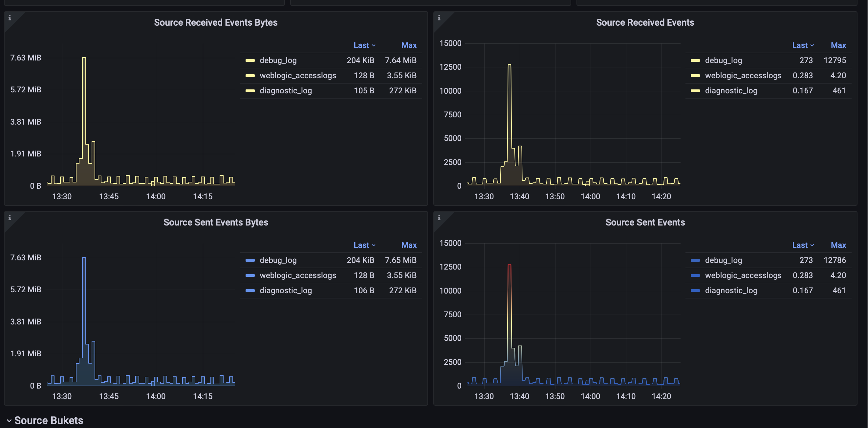The image size is (868, 428).
Task: Toggle weblogic_accesslogs series in Source Sent Events
Action: (x=743, y=275)
